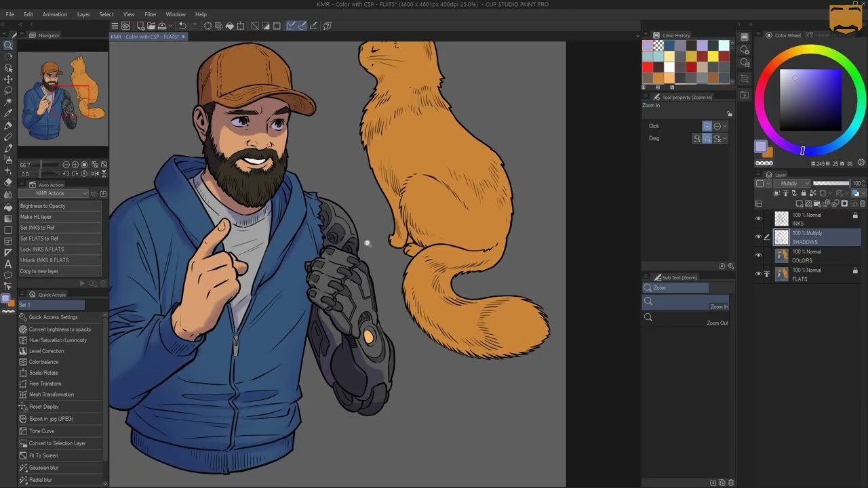868x488 pixels.
Task: Select the Lasso selection tool
Action: click(x=8, y=90)
